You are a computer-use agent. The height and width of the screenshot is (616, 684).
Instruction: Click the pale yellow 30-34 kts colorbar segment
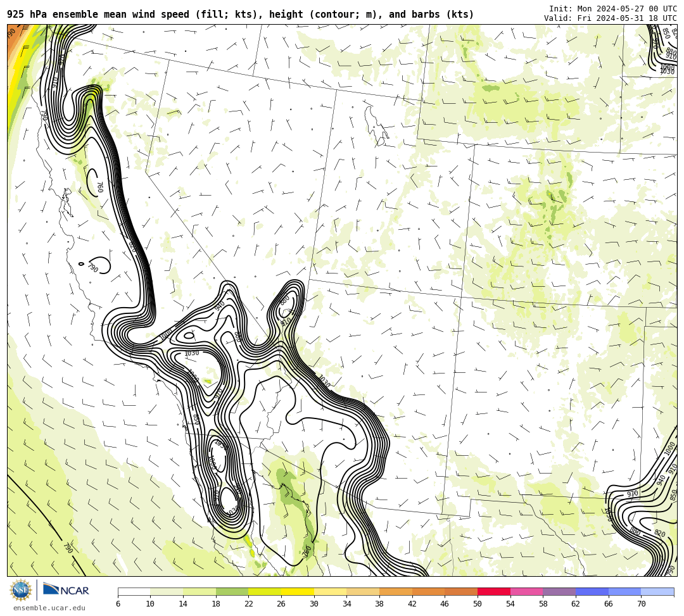click(330, 591)
